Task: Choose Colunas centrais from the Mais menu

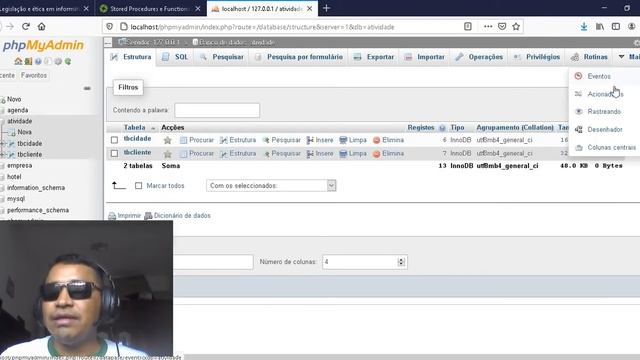Action: point(611,148)
